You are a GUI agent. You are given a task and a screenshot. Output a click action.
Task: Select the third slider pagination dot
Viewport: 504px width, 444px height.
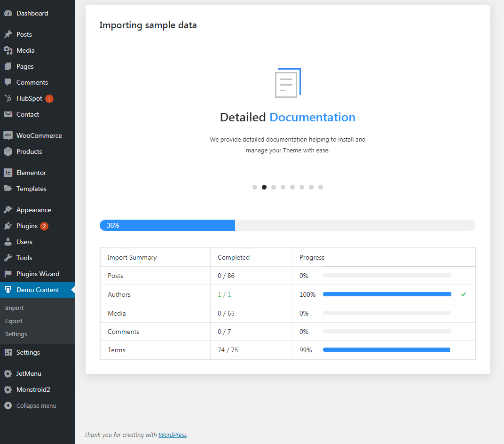coord(274,187)
